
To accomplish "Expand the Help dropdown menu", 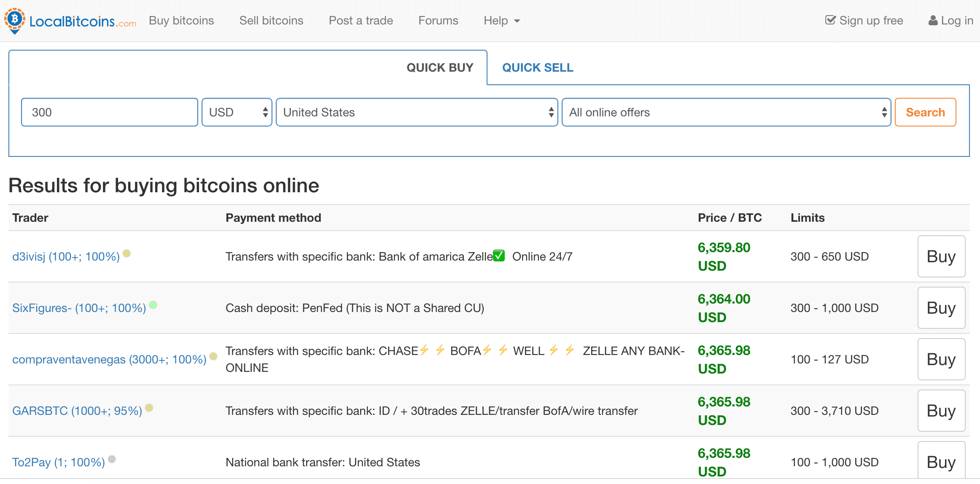I will tap(501, 21).
